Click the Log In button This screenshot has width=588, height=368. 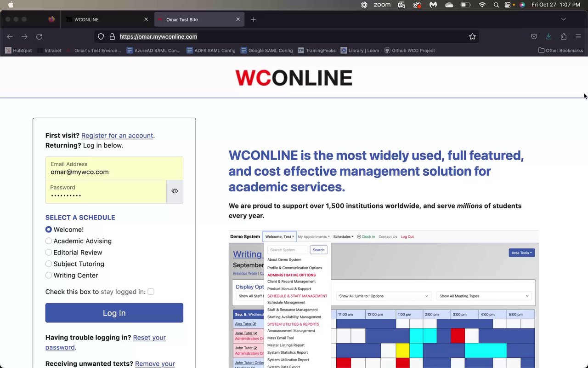(x=114, y=313)
